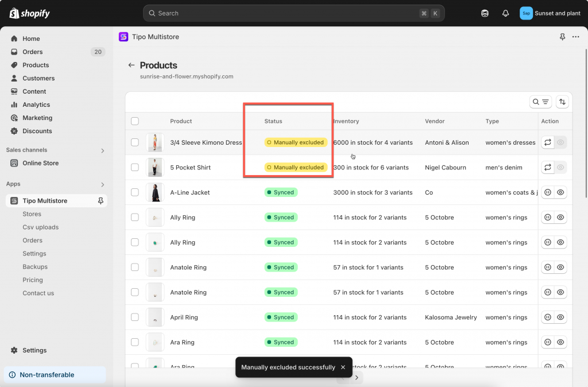Open Orders in the main sidebar
588x387 pixels.
[56, 52]
